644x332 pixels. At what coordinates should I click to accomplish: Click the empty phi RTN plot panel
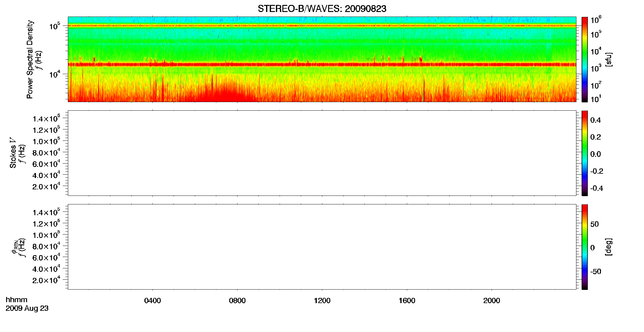[x=322, y=247]
